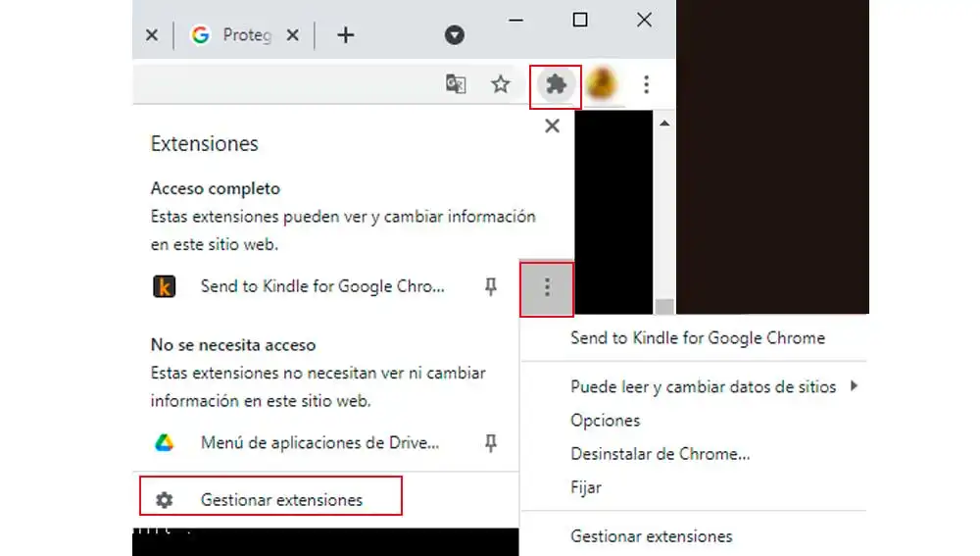This screenshot has height=556, width=980.
Task: Close the Extensiones popup panel
Action: [552, 126]
